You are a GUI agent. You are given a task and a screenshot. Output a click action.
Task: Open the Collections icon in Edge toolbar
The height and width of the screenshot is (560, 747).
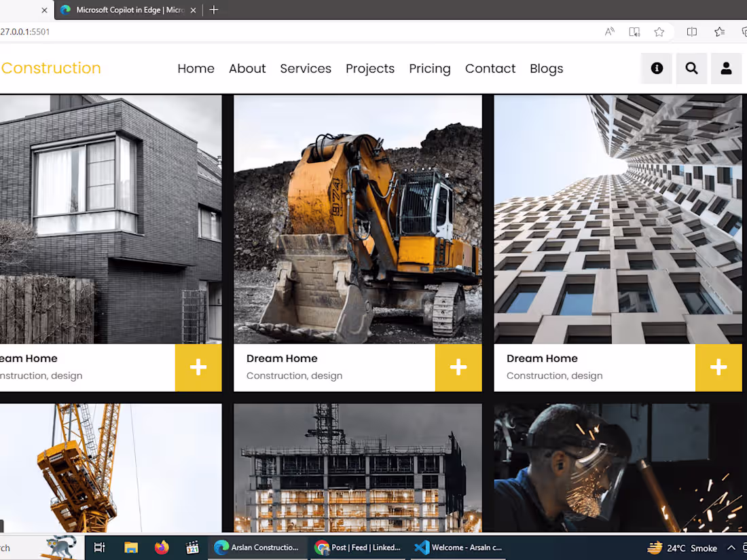719,31
